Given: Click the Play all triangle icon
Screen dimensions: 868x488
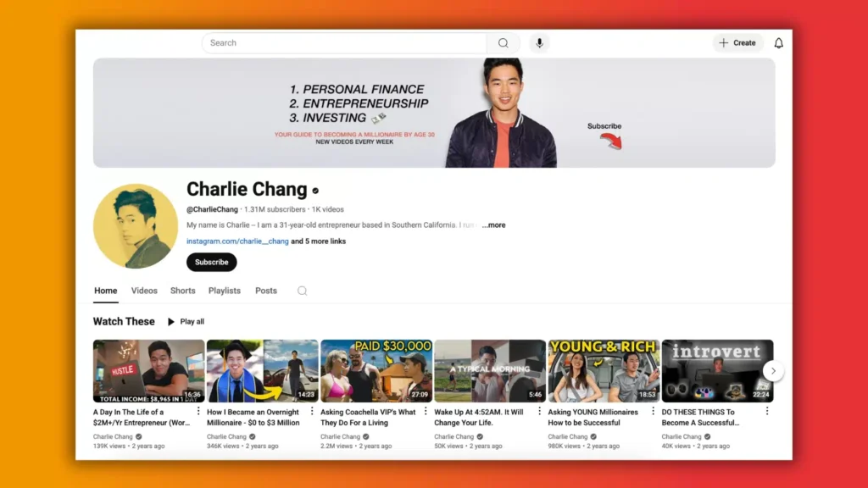Looking at the screenshot, I should (172, 321).
